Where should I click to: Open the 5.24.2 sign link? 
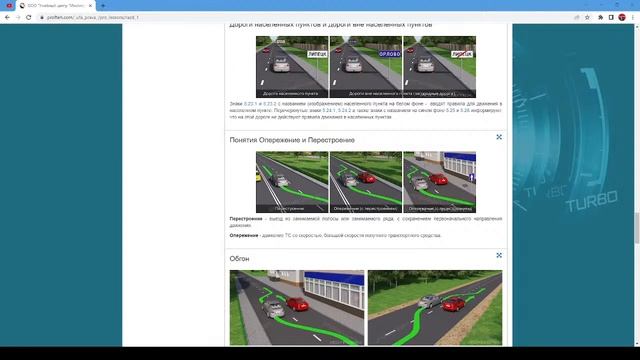pyautogui.click(x=345, y=111)
